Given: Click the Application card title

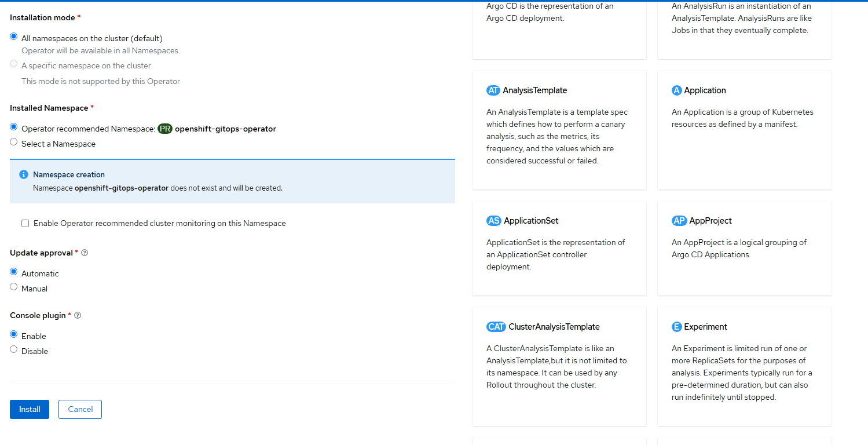Looking at the screenshot, I should point(705,90).
